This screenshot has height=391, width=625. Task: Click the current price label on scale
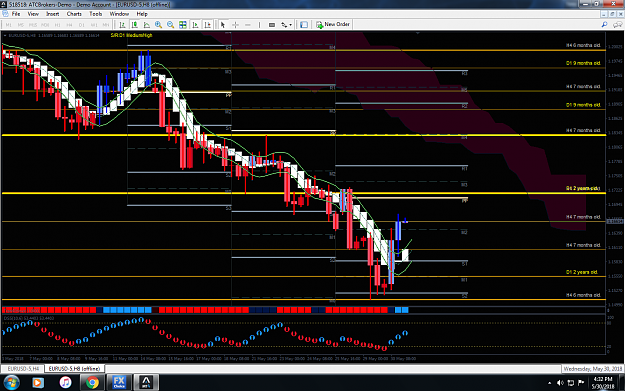click(x=615, y=221)
